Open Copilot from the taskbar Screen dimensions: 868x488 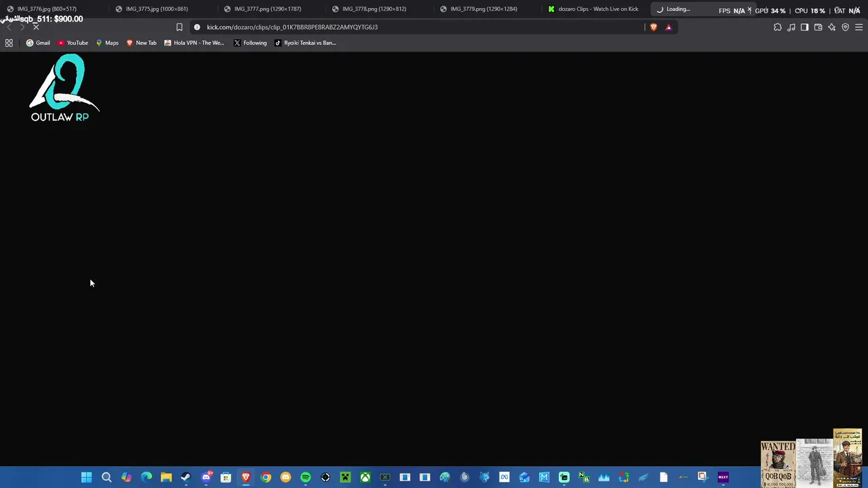coord(126,477)
